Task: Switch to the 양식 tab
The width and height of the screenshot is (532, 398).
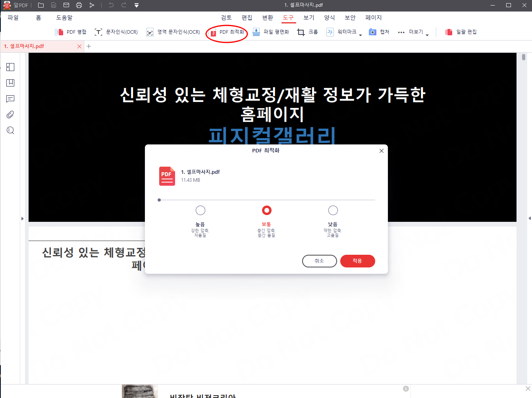Action: (x=330, y=17)
